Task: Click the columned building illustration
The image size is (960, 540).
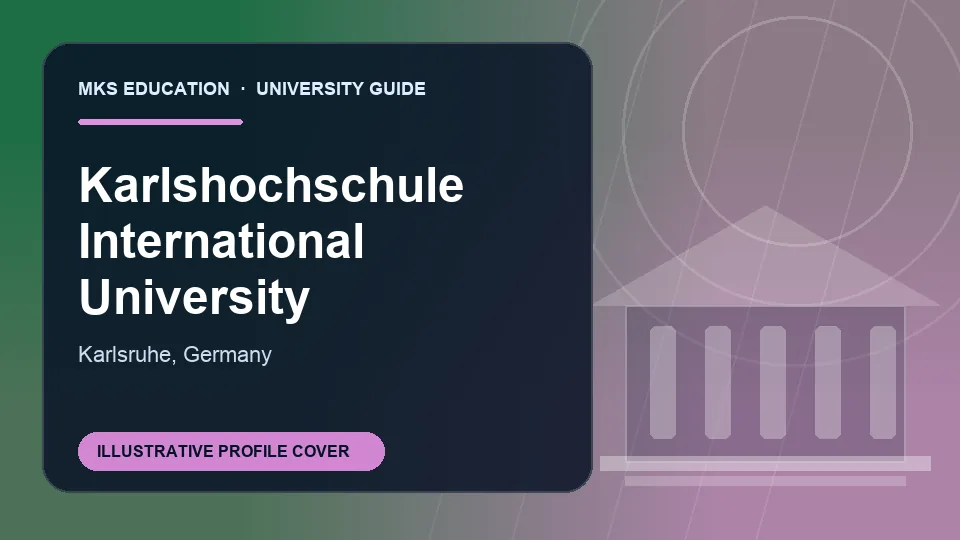Action: [x=765, y=347]
